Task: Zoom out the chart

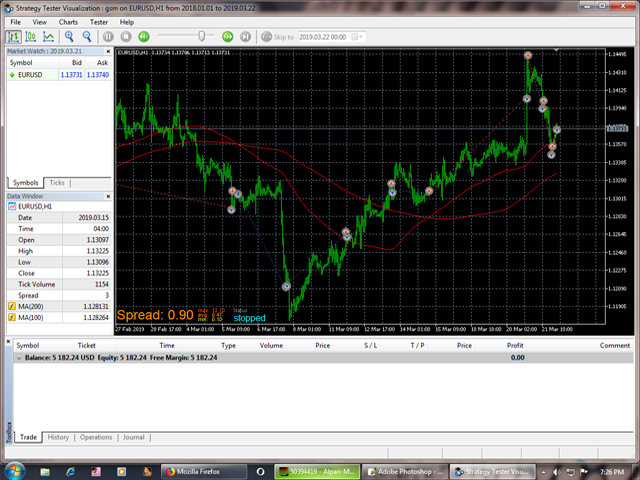Action: (87, 37)
